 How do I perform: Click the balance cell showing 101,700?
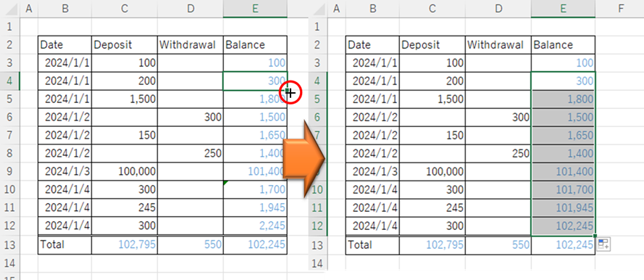pyautogui.click(x=563, y=190)
